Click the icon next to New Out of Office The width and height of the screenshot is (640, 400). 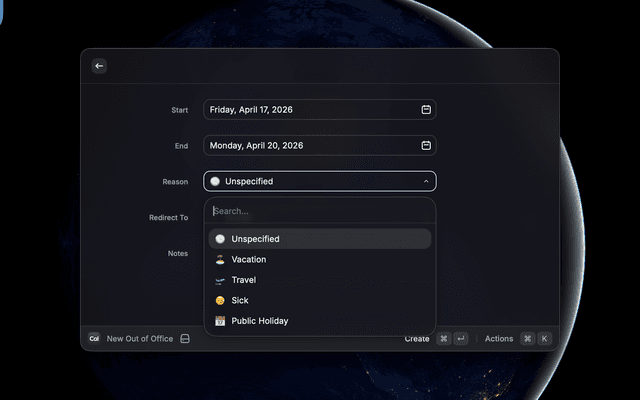tap(185, 339)
